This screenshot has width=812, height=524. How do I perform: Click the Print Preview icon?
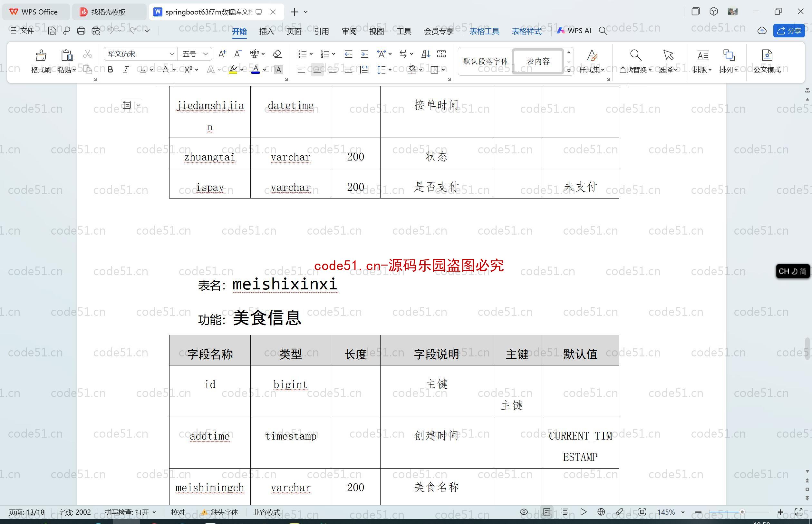point(96,31)
